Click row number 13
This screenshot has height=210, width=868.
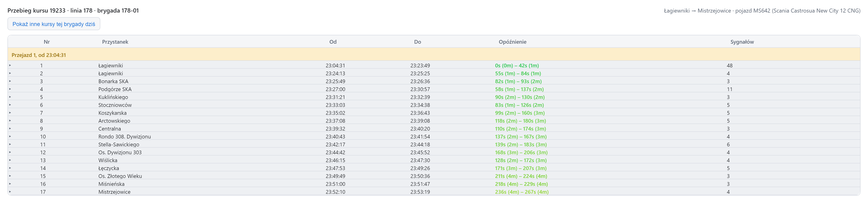coord(43,161)
